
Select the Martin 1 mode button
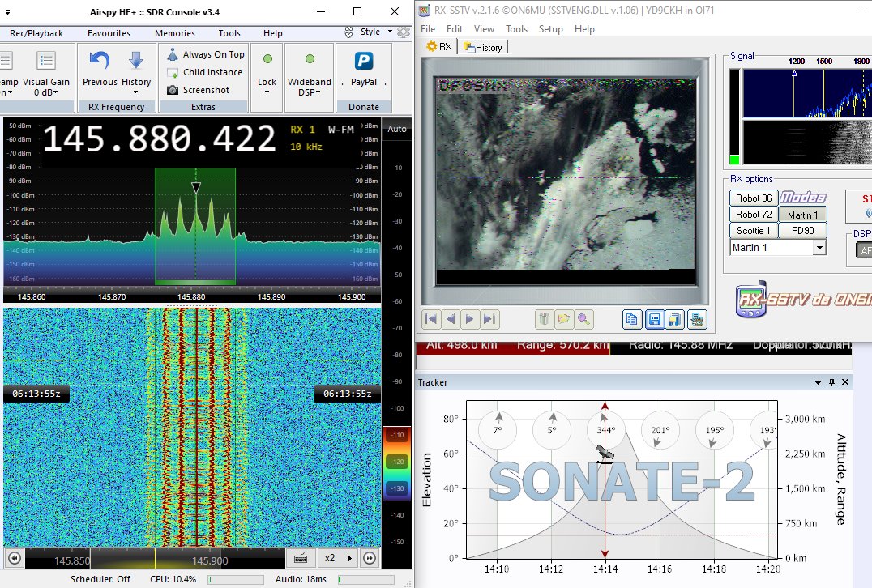pos(802,215)
